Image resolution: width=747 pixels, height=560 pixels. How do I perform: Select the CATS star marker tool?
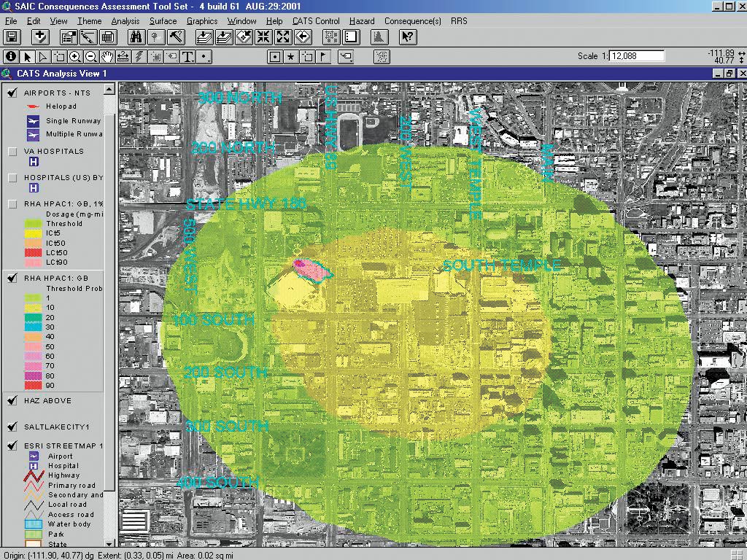click(x=291, y=57)
